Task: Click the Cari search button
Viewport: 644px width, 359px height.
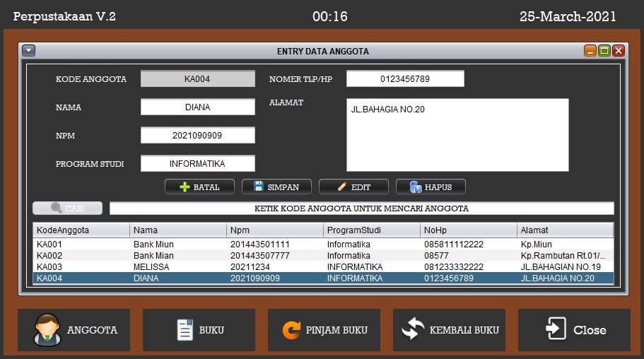Action: pyautogui.click(x=68, y=208)
